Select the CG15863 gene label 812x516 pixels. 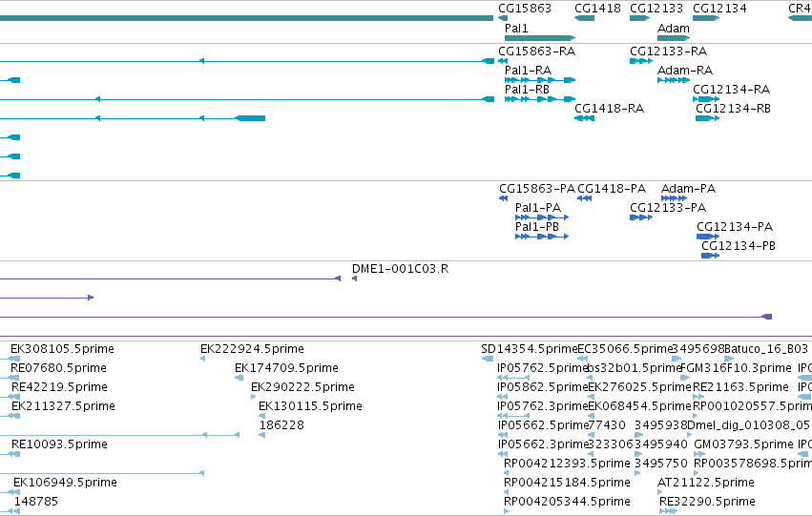point(524,9)
